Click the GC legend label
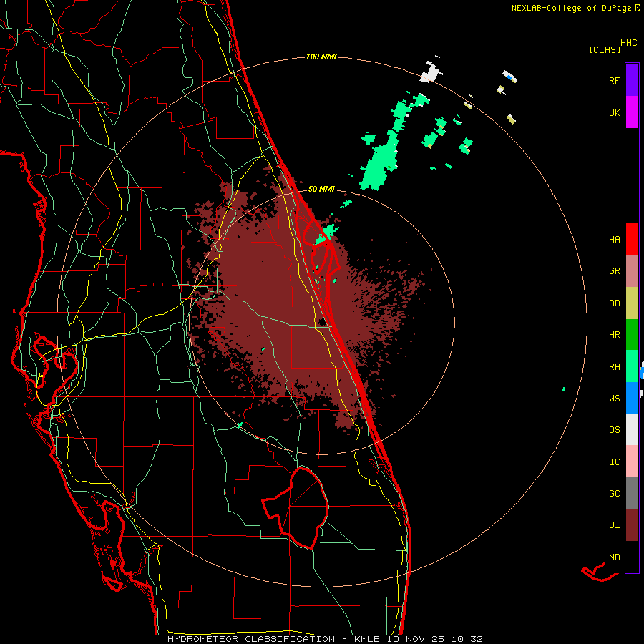Viewport: 644px width, 644px height. click(615, 493)
